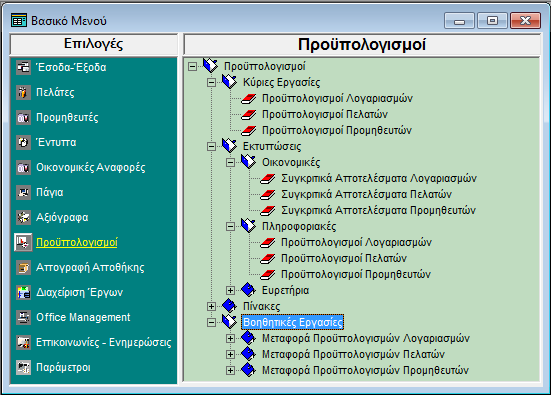The image size is (551, 395).
Task: Select the Έντυπα option label
Action: [56, 142]
